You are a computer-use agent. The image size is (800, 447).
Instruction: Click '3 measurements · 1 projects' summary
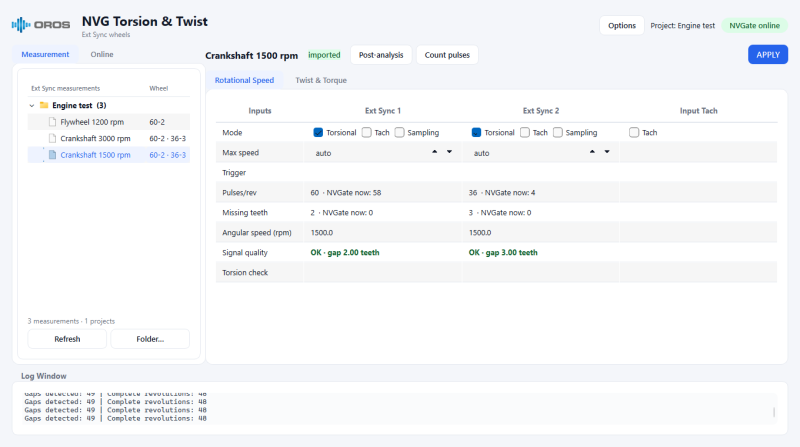click(71, 321)
